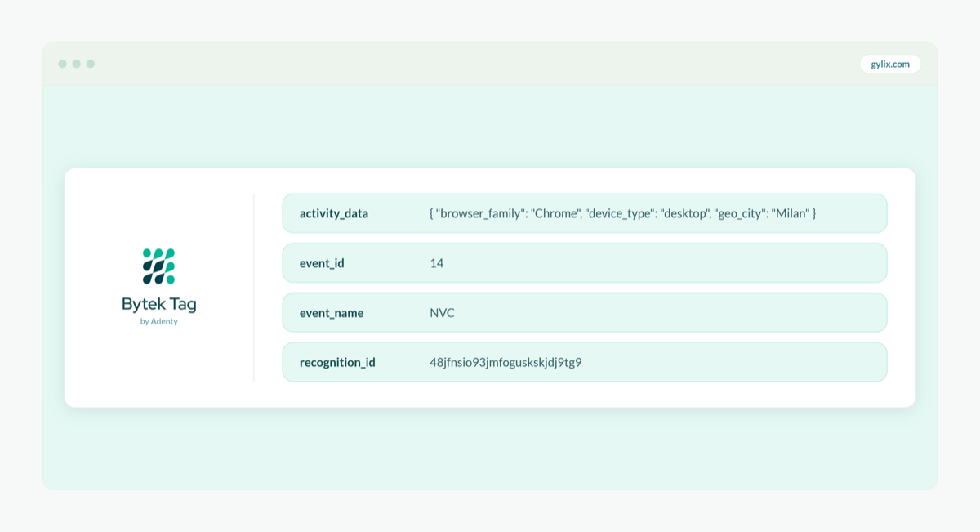Click the event_name value NVC
Viewport: 980px width, 532px height.
point(443,313)
